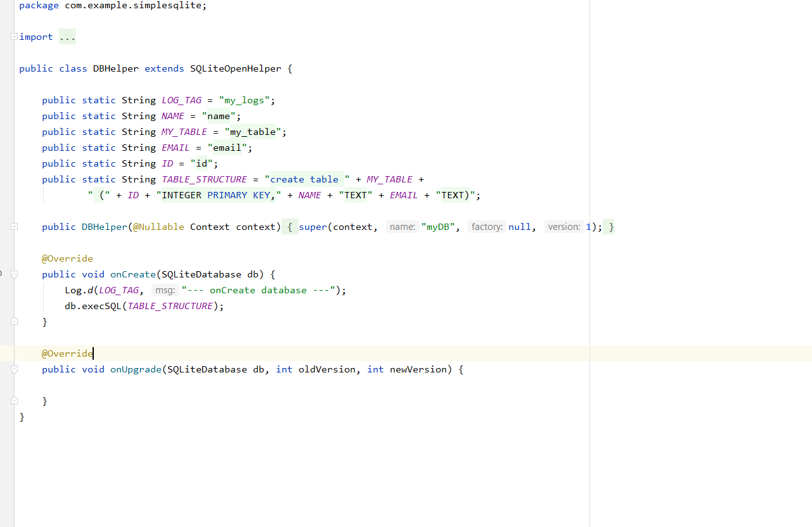Click the onCreate method name
812x527 pixels.
pyautogui.click(x=133, y=274)
